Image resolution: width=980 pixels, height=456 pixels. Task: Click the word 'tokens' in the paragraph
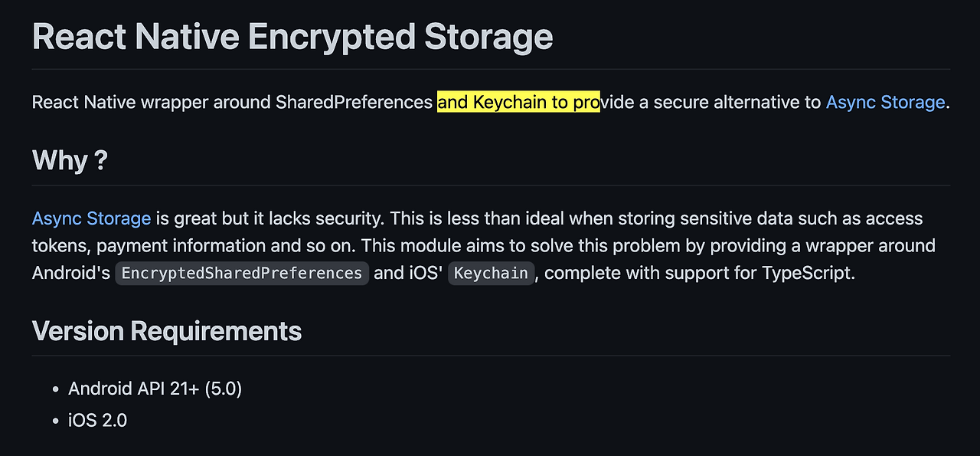[x=60, y=246]
